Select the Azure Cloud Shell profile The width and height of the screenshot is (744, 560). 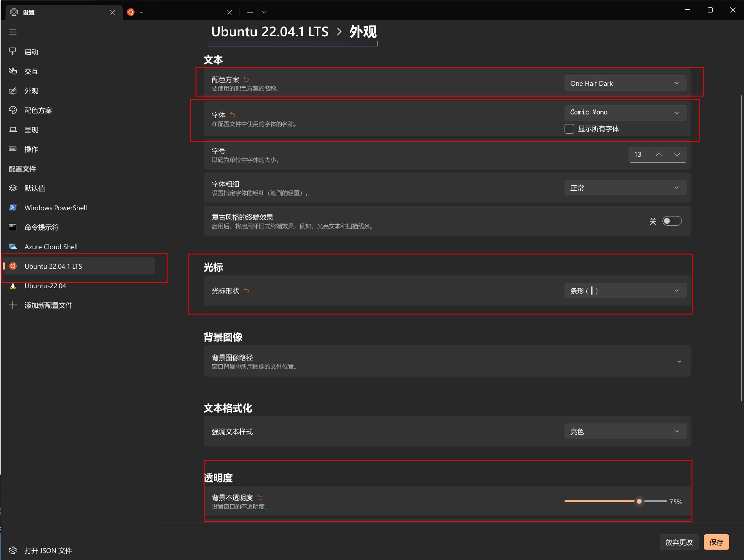click(x=79, y=246)
